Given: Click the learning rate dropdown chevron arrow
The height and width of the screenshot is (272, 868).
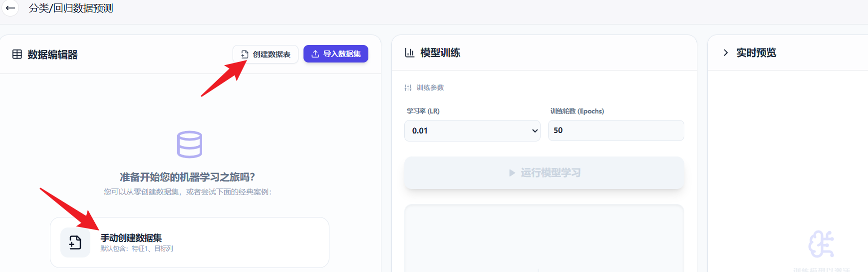Looking at the screenshot, I should (x=535, y=131).
